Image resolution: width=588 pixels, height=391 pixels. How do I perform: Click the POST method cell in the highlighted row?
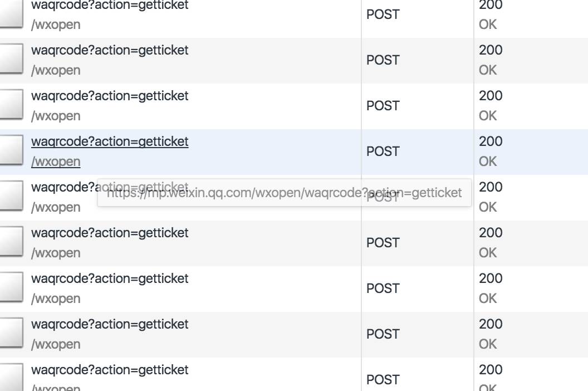pos(383,151)
